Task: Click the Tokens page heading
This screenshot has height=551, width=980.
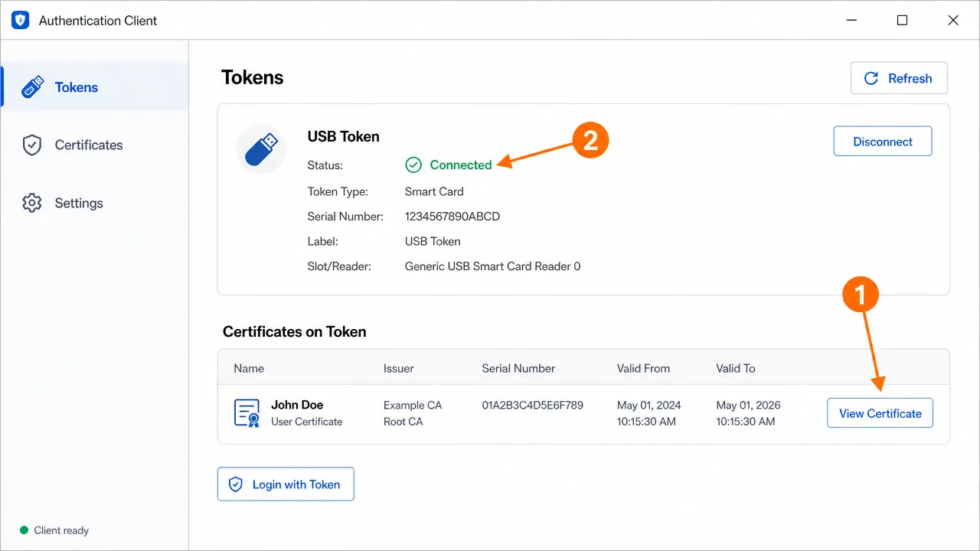Action: click(253, 77)
